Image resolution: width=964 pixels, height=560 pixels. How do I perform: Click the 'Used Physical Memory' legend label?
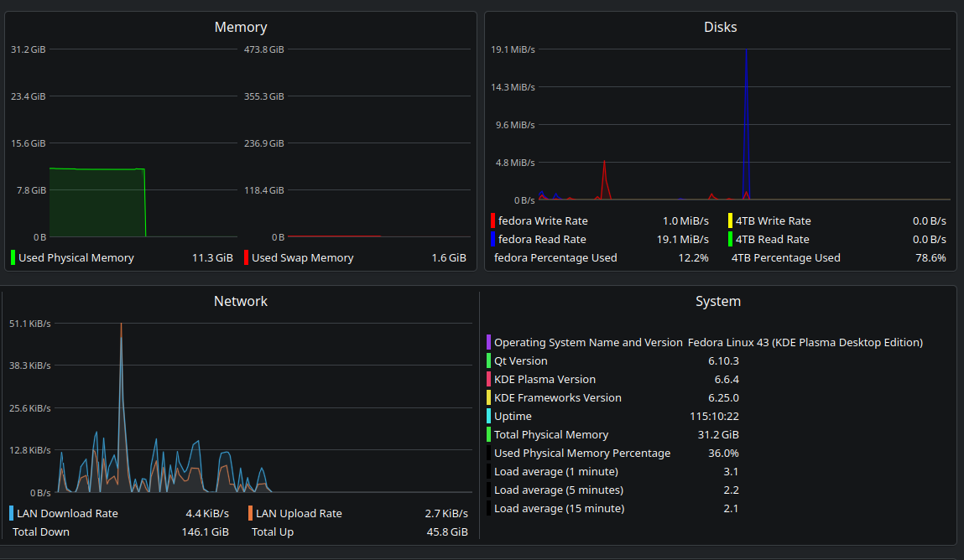click(76, 258)
